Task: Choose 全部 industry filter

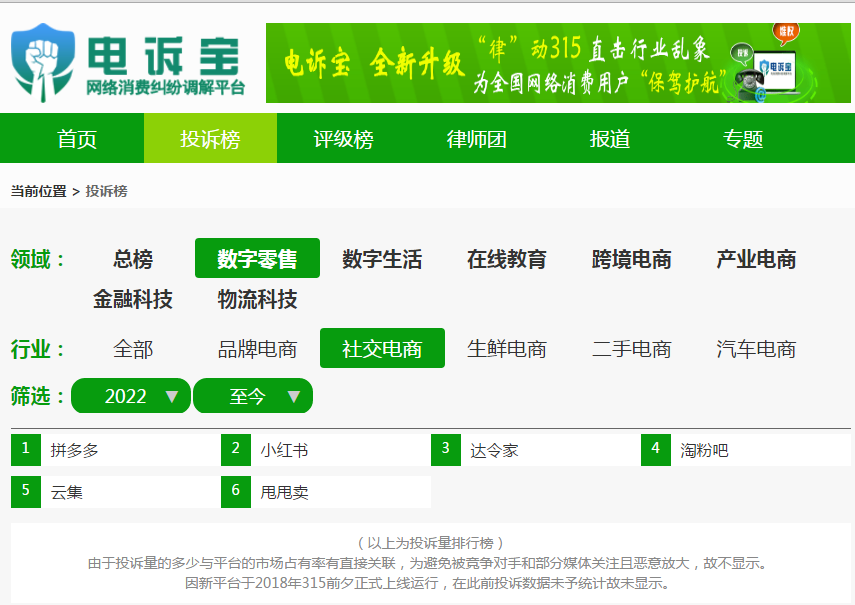Action: [x=133, y=348]
